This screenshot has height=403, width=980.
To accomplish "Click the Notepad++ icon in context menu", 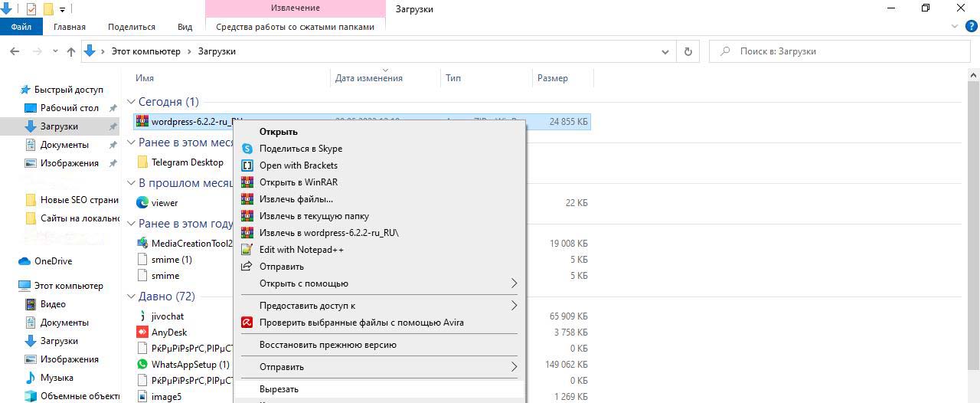I will pos(247,250).
